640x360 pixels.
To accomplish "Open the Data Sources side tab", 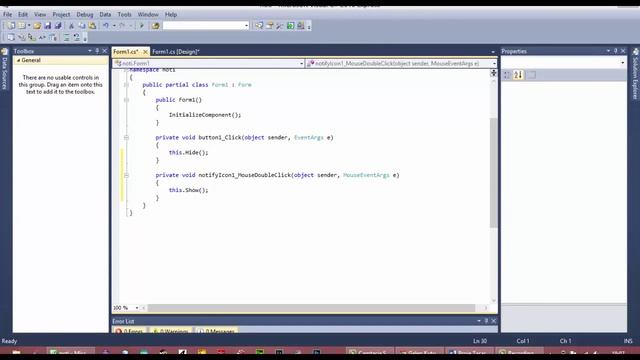I will pos(5,70).
